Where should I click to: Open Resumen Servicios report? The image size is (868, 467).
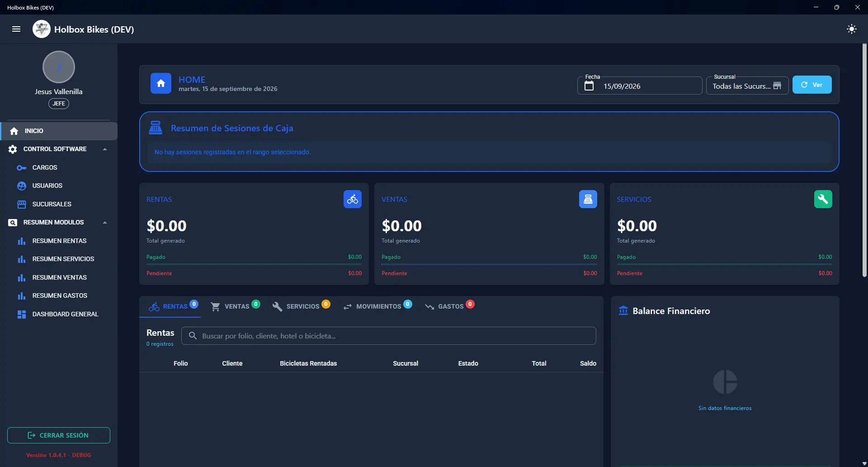[59, 259]
